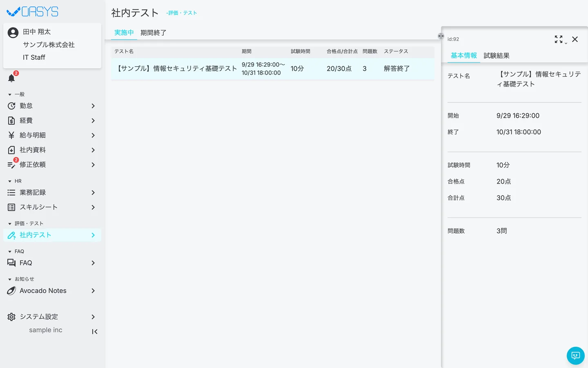
Task: Expand the 勤怠 chevron arrow
Action: tap(93, 106)
